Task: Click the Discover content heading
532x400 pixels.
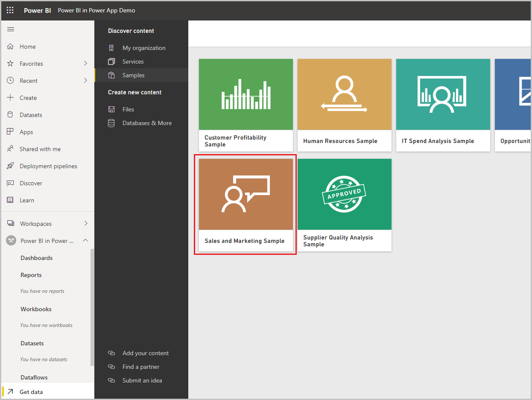Action: pos(131,31)
